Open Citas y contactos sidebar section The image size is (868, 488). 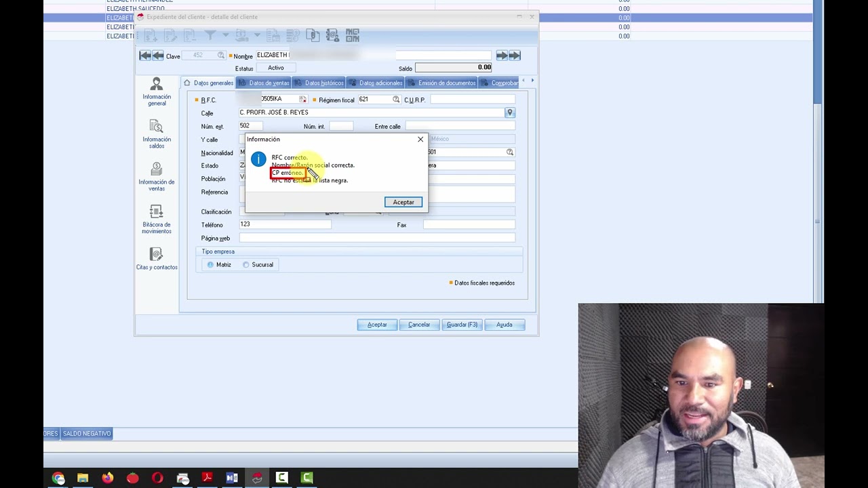coord(157,259)
